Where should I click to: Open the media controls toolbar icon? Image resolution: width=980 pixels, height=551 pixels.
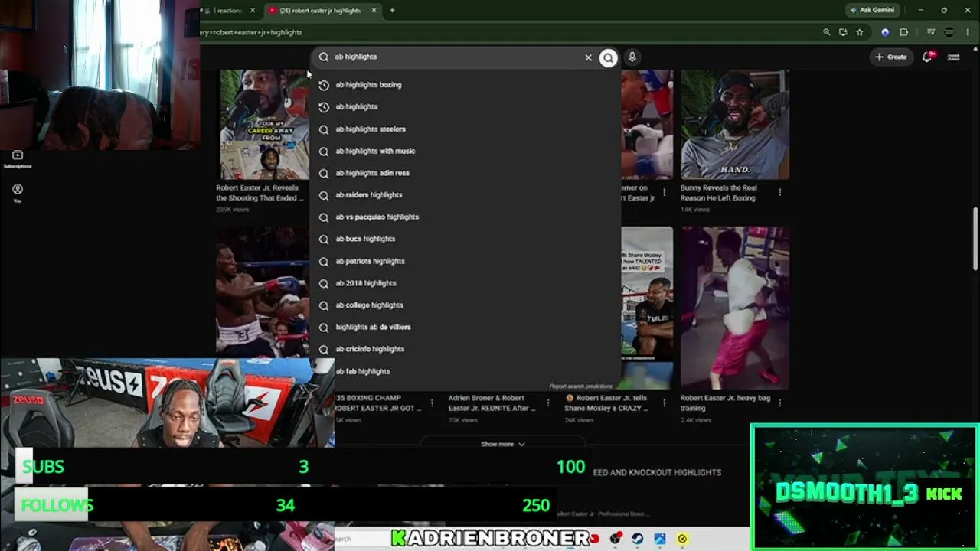931,32
